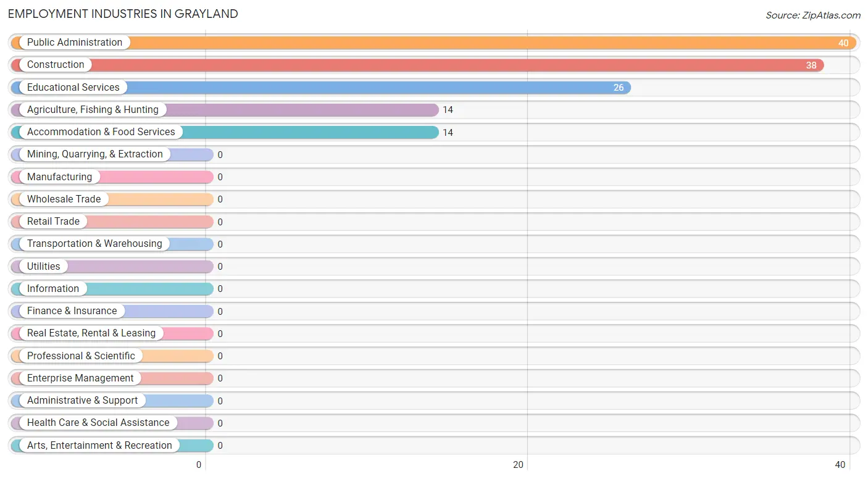The image size is (868, 479).
Task: Click the Educational Services label
Action: 73,88
